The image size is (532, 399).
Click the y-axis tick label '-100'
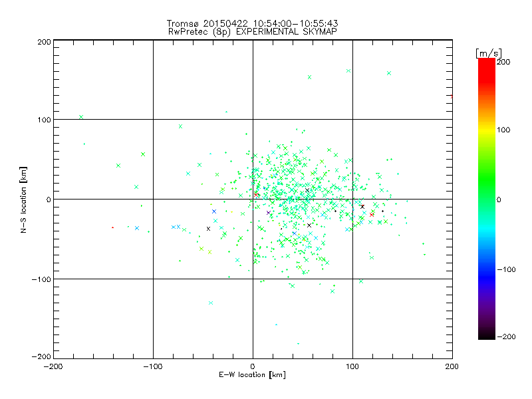pos(41,279)
